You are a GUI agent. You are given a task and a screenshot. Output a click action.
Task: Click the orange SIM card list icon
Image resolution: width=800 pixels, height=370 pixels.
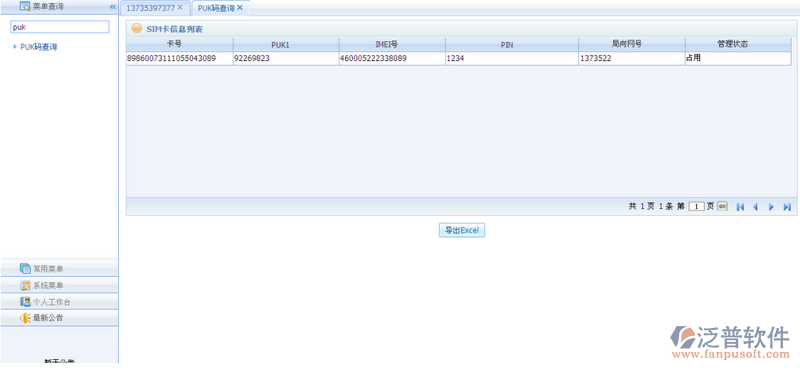137,29
